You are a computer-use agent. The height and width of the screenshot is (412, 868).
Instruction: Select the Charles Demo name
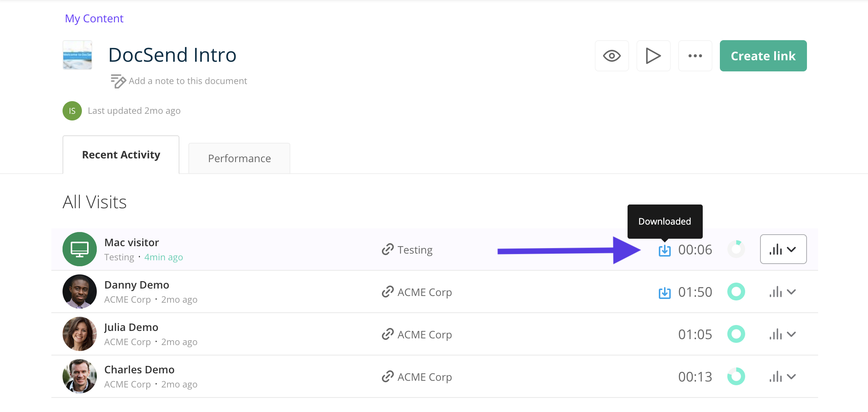point(139,370)
